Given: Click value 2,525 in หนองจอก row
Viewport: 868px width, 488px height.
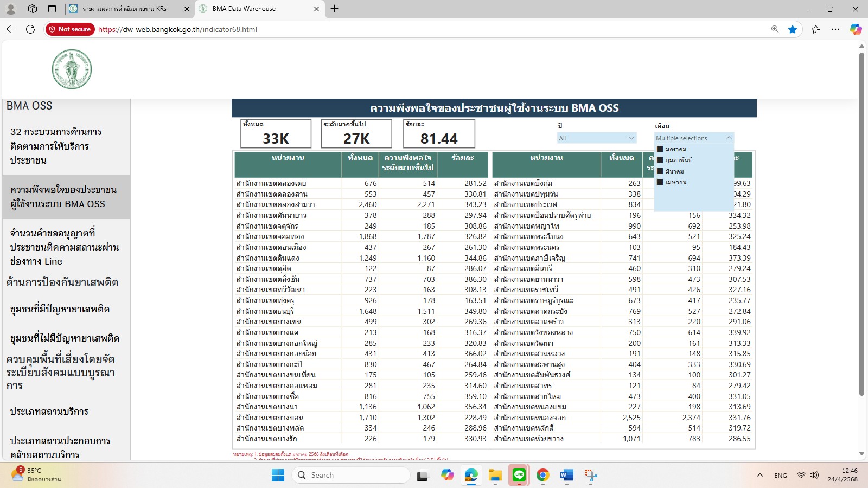Looking at the screenshot, I should point(631,418).
